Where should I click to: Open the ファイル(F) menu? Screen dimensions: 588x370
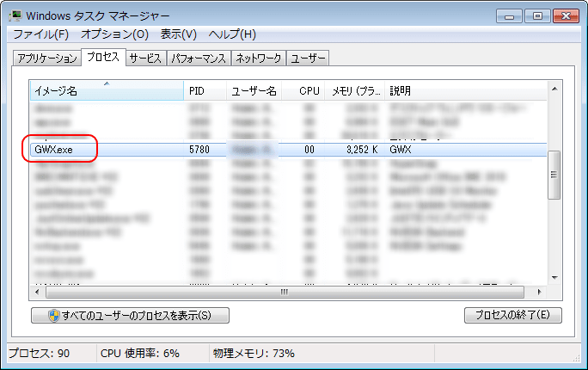coord(41,34)
